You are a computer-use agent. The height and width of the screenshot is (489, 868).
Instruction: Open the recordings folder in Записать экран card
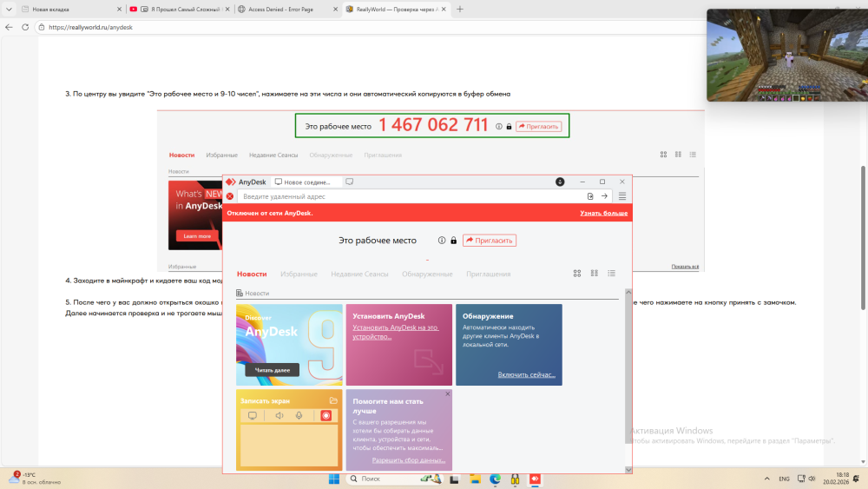point(333,400)
